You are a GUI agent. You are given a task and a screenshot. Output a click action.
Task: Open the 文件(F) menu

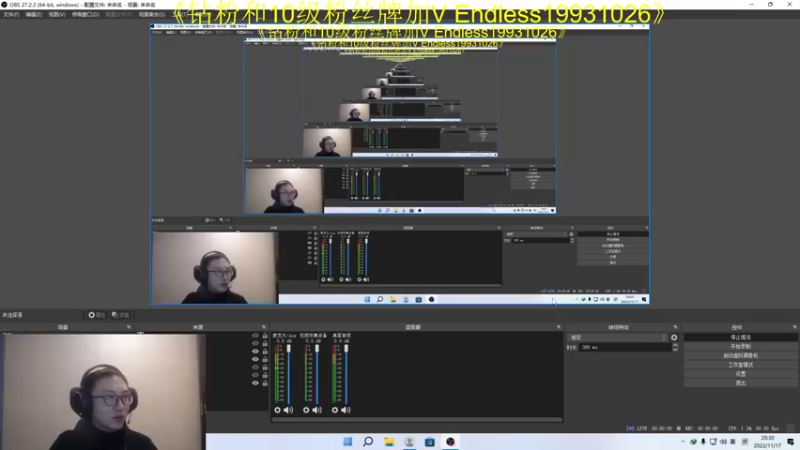[x=11, y=14]
